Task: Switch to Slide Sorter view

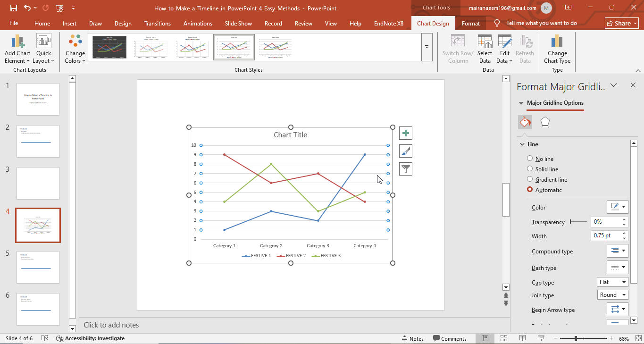Action: [504, 338]
